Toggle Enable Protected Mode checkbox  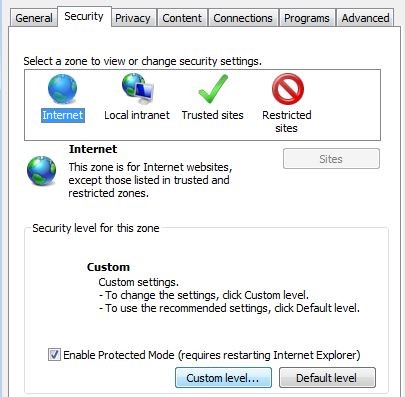[x=54, y=355]
